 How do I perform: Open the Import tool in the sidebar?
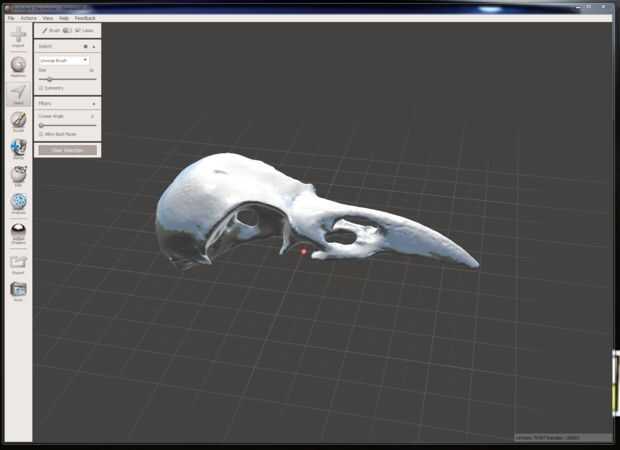coord(18,36)
